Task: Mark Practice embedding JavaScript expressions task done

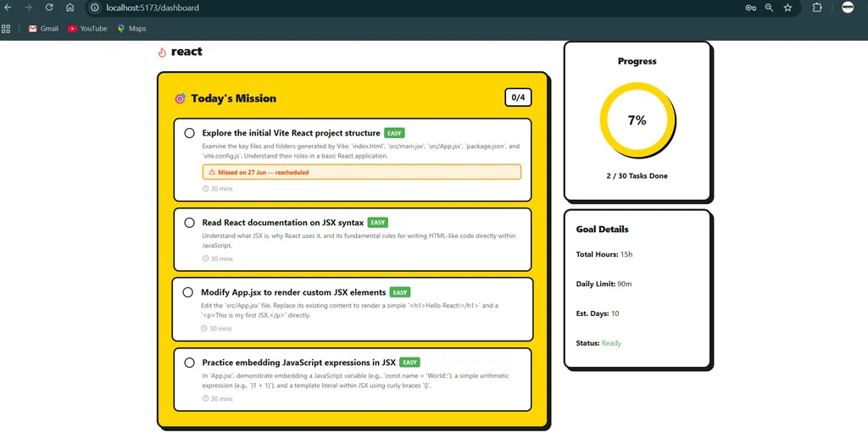Action: click(189, 363)
